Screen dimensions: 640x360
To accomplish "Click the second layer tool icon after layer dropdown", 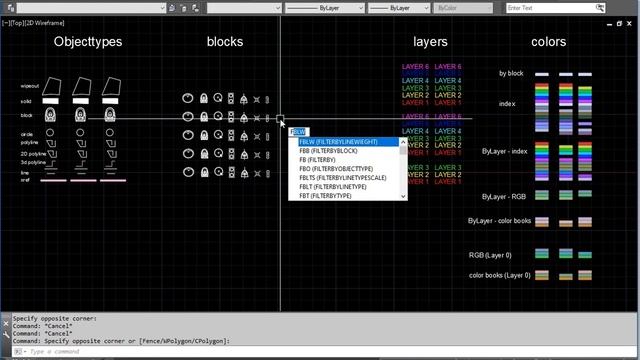I will click(x=184, y=8).
